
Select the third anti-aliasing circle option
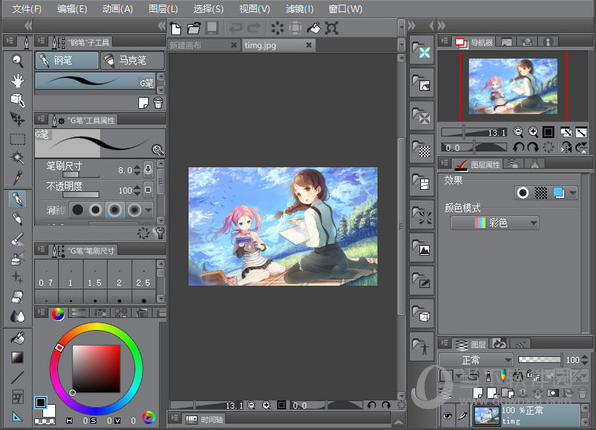click(x=115, y=209)
